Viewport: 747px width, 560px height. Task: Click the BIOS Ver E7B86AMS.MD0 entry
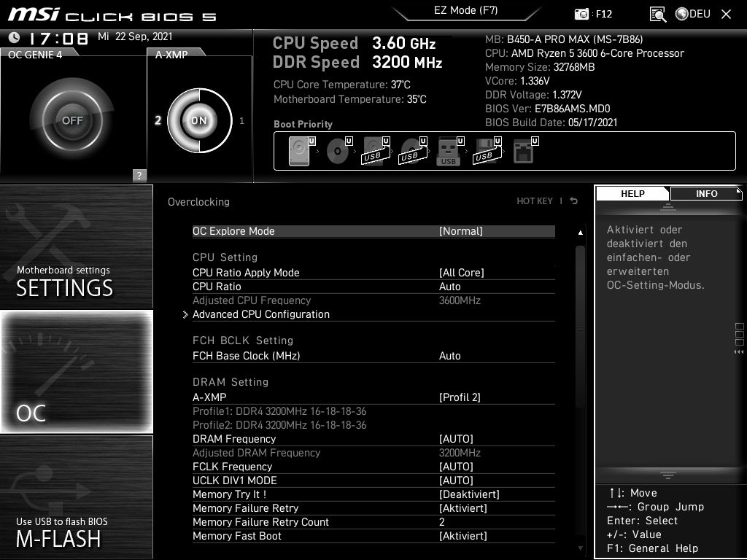pos(547,109)
